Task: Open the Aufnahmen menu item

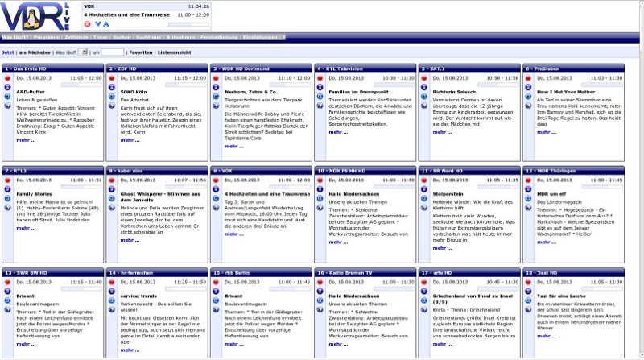Action: click(180, 37)
